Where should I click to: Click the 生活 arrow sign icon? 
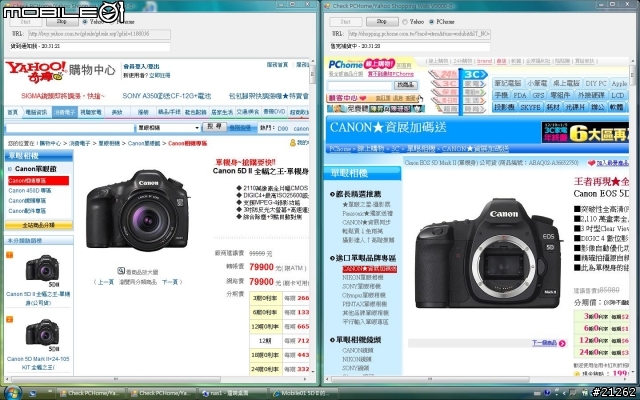coord(473,100)
